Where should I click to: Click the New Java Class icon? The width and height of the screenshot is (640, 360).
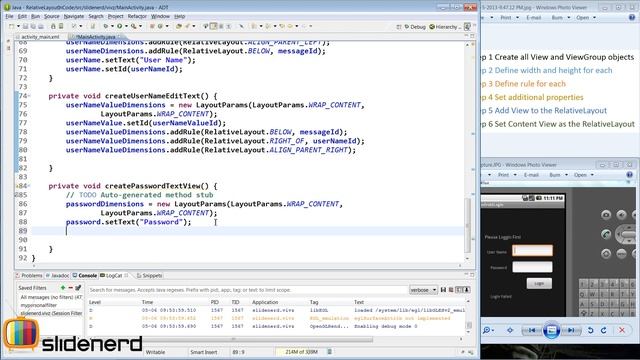tap(160, 27)
